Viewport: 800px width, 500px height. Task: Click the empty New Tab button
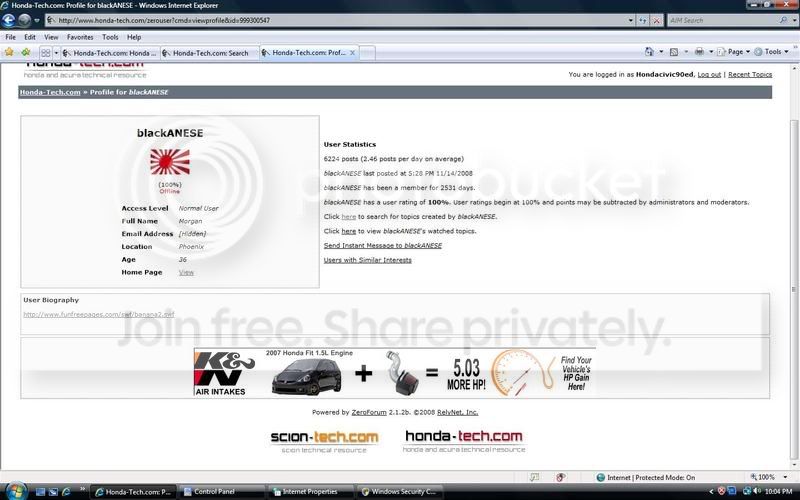pyautogui.click(x=367, y=53)
